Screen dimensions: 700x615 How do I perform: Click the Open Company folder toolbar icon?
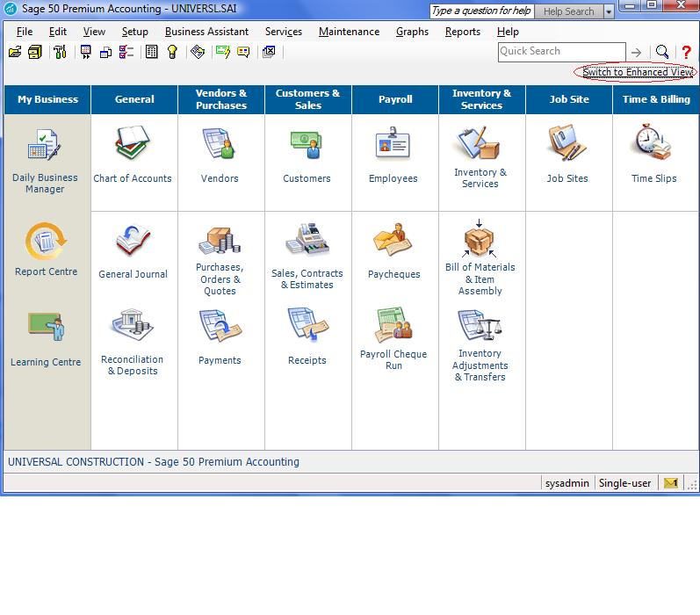point(15,52)
